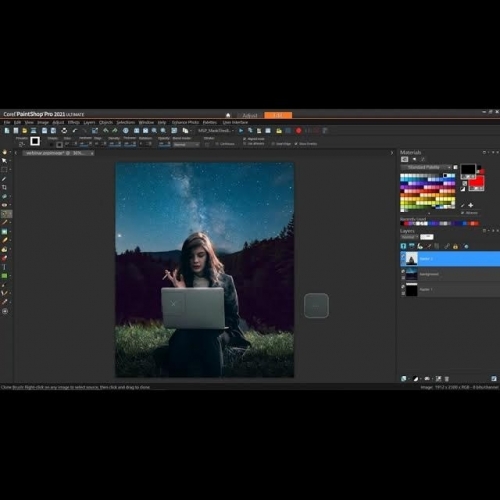Screen dimensions: 500x500
Task: Toggle visibility of the Background layer
Action: 403,272
